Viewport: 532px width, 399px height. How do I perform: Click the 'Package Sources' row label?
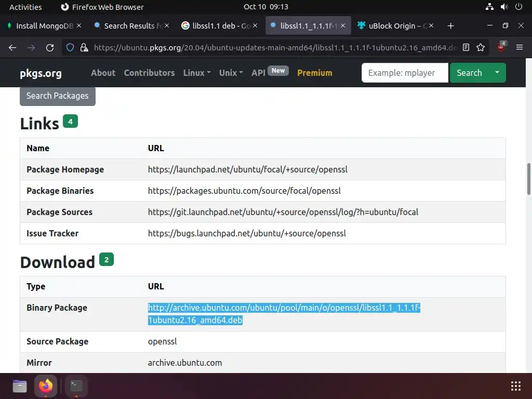[x=59, y=212]
